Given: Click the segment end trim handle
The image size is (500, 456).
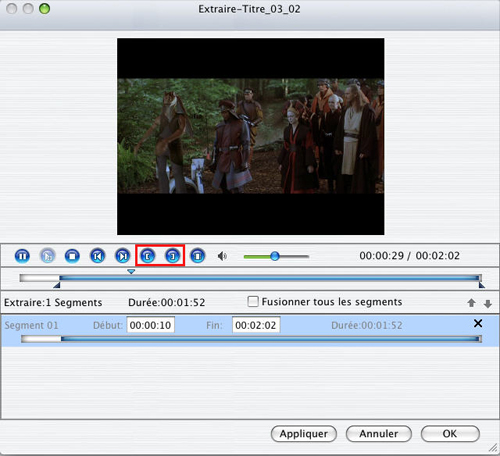Looking at the screenshot, I should coord(482,285).
